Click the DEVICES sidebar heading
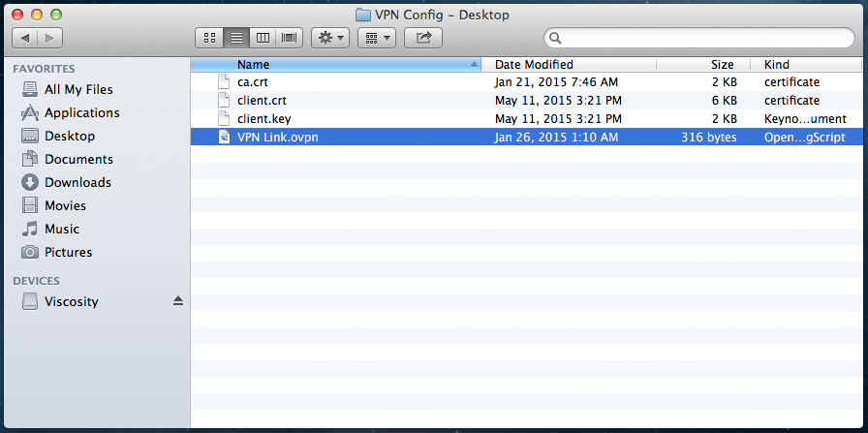868x433 pixels. (x=36, y=281)
